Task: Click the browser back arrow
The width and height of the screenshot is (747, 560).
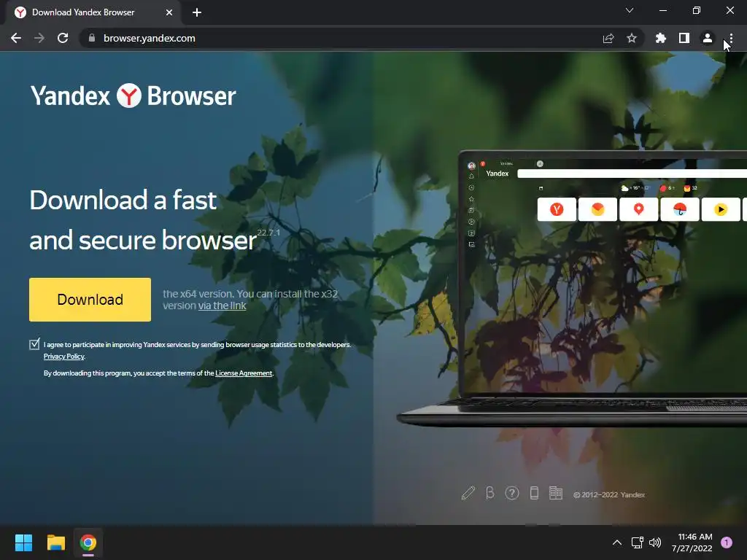Action: click(x=16, y=38)
